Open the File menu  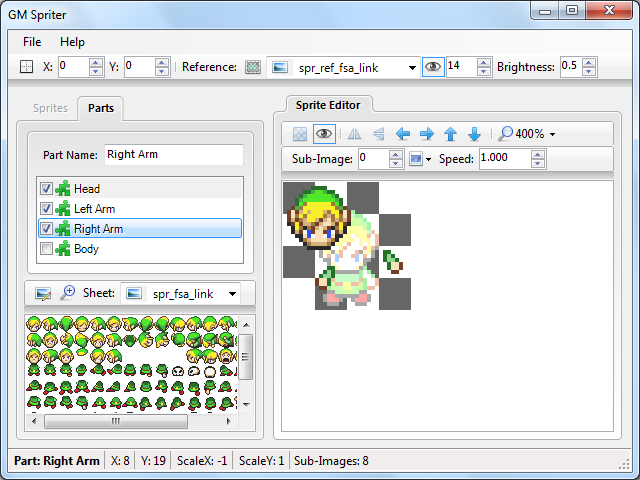click(32, 42)
